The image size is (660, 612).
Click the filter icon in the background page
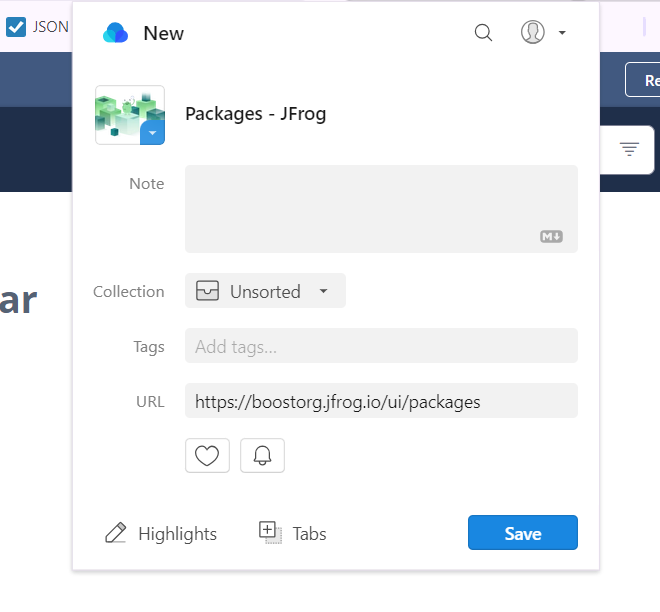click(x=629, y=149)
